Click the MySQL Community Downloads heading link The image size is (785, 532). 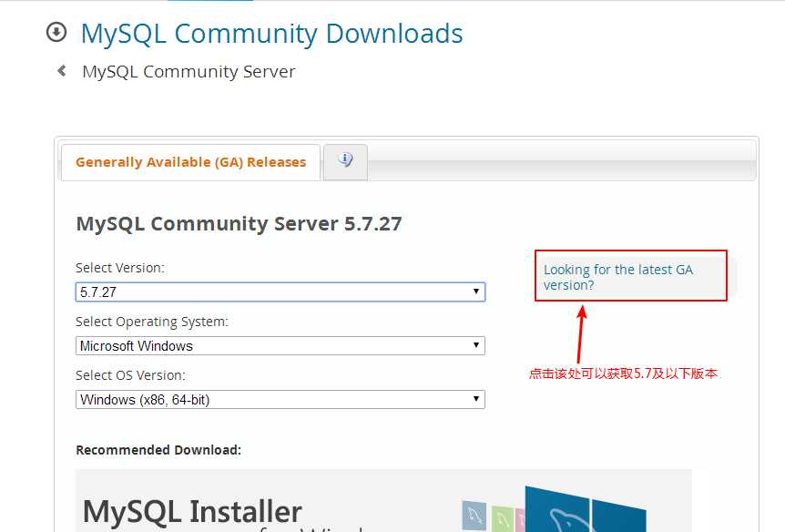(272, 34)
